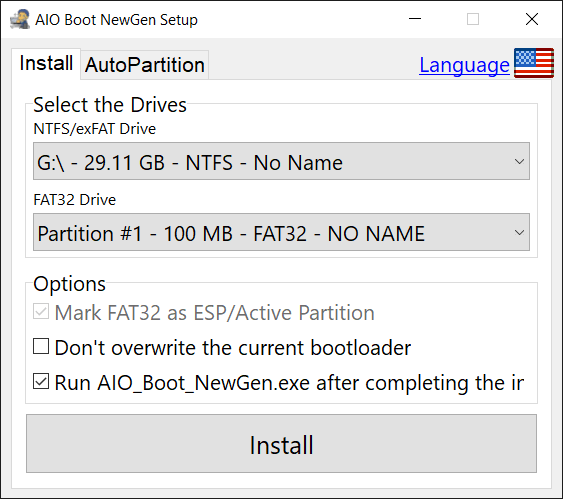Minimize the AIO Boot NewGen Setup window
This screenshot has height=499, width=563.
(415, 19)
